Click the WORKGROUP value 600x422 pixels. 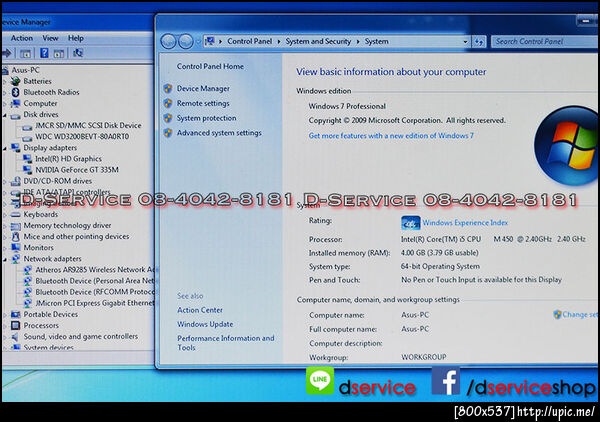point(424,357)
